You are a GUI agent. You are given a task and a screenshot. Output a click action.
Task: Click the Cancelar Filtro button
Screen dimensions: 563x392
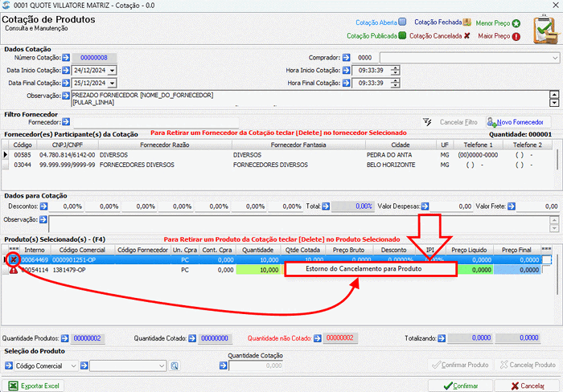(x=458, y=122)
